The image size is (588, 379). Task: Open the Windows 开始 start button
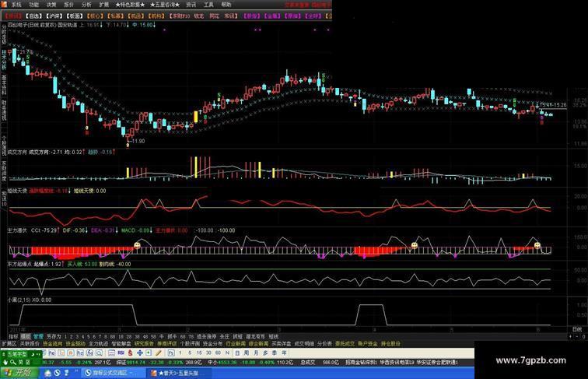pyautogui.click(x=19, y=373)
